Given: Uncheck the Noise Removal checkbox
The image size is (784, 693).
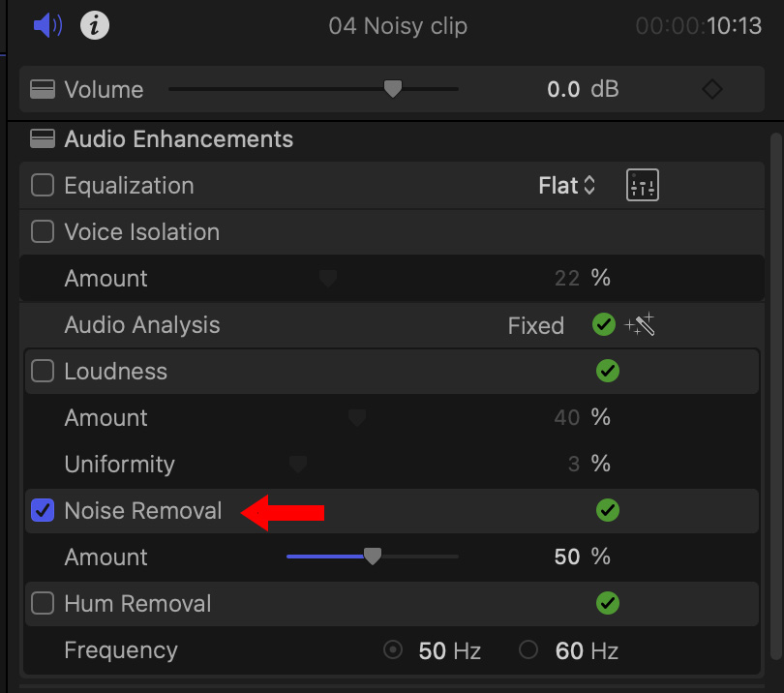Looking at the screenshot, I should point(43,510).
